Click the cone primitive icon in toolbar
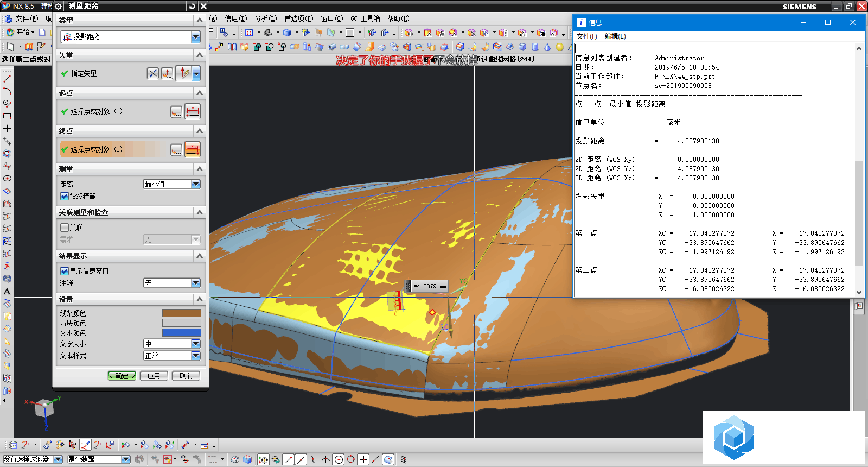 tap(547, 47)
